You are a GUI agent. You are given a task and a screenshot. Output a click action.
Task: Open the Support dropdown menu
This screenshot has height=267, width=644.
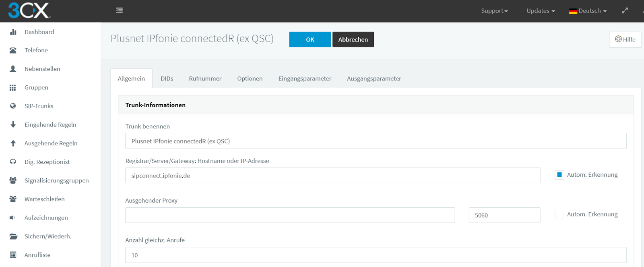point(494,11)
